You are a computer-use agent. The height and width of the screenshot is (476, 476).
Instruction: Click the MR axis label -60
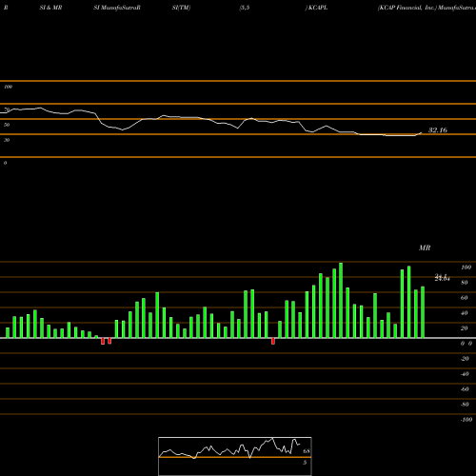pos(465,389)
